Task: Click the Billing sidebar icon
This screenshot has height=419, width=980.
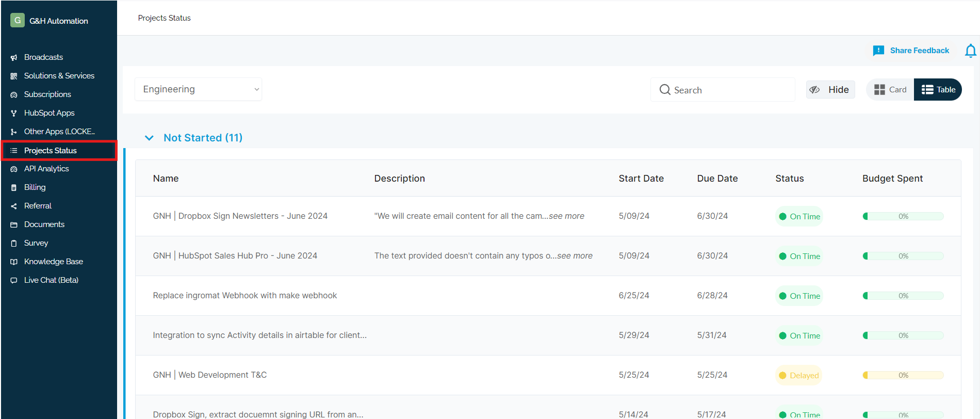Action: pyautogui.click(x=14, y=187)
